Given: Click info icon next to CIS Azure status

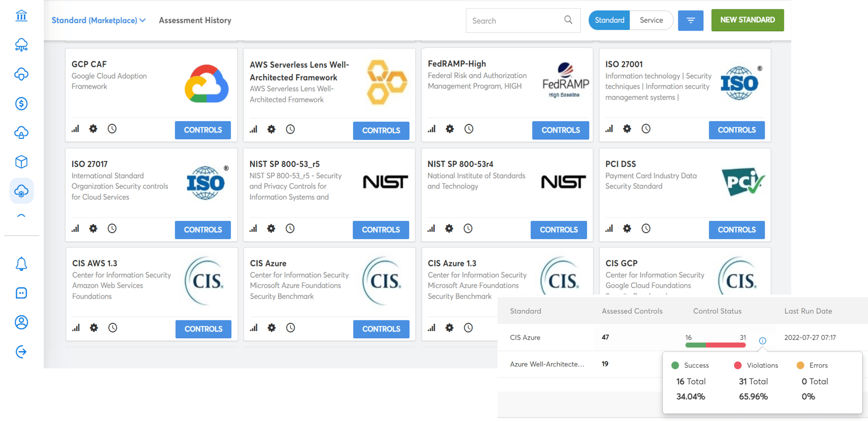Looking at the screenshot, I should pyautogui.click(x=763, y=341).
